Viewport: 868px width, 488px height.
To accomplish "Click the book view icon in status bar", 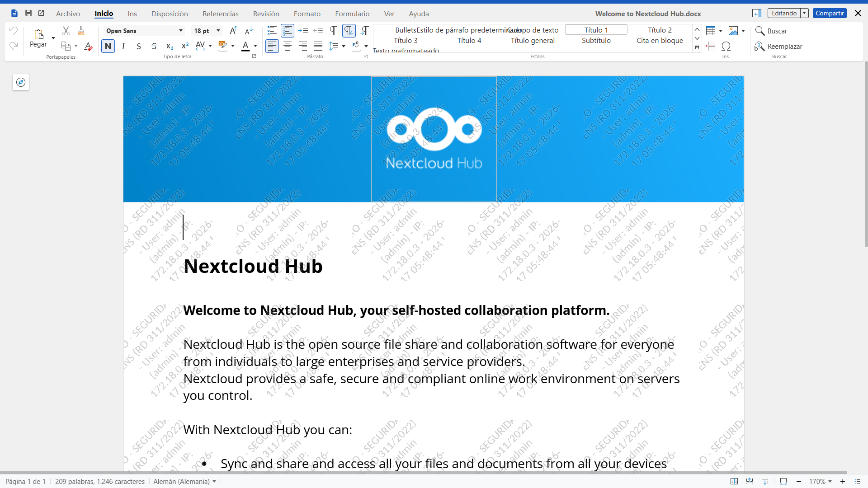I will 734,482.
